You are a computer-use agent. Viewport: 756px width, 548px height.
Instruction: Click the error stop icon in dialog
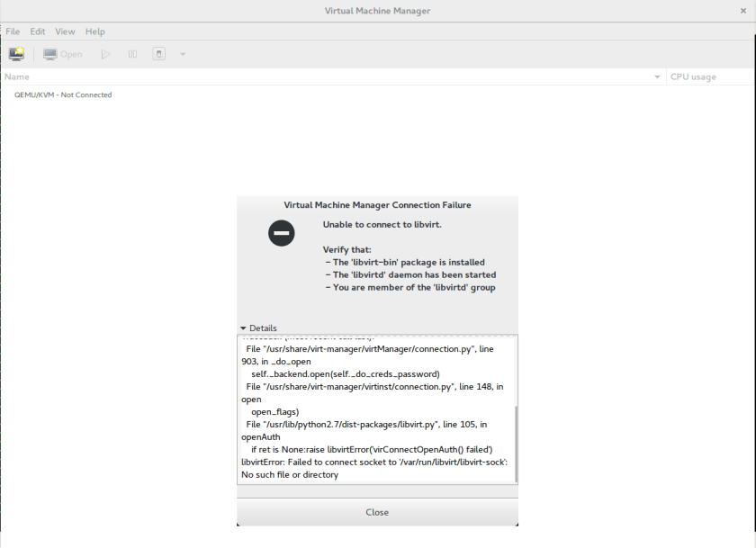click(x=282, y=233)
